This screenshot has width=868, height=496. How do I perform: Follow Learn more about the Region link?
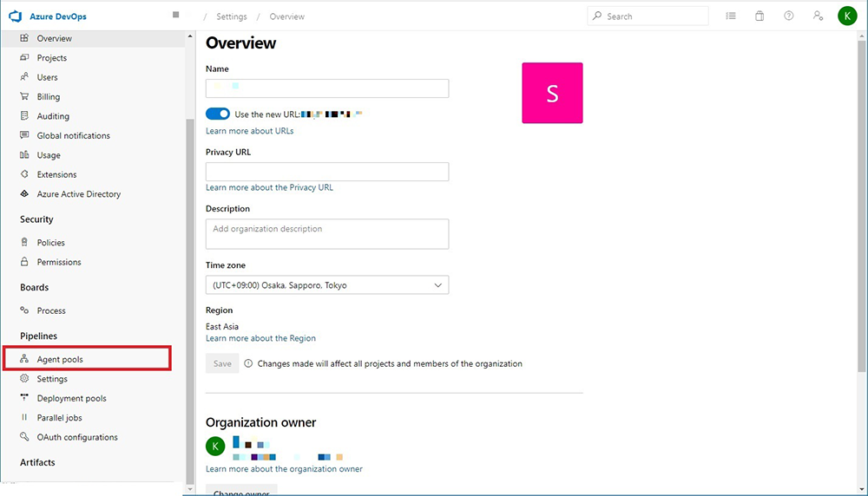(x=260, y=338)
